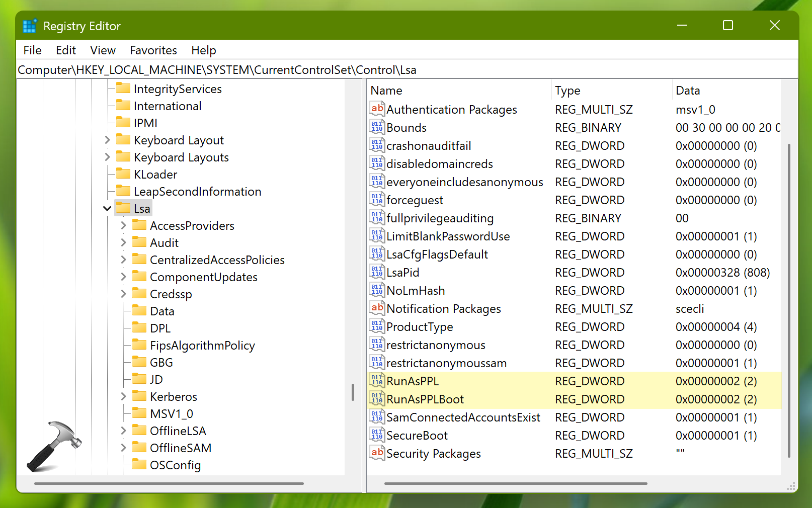Select the RunAsPPLBoot value
Screen dimensions: 812x508
[425, 399]
